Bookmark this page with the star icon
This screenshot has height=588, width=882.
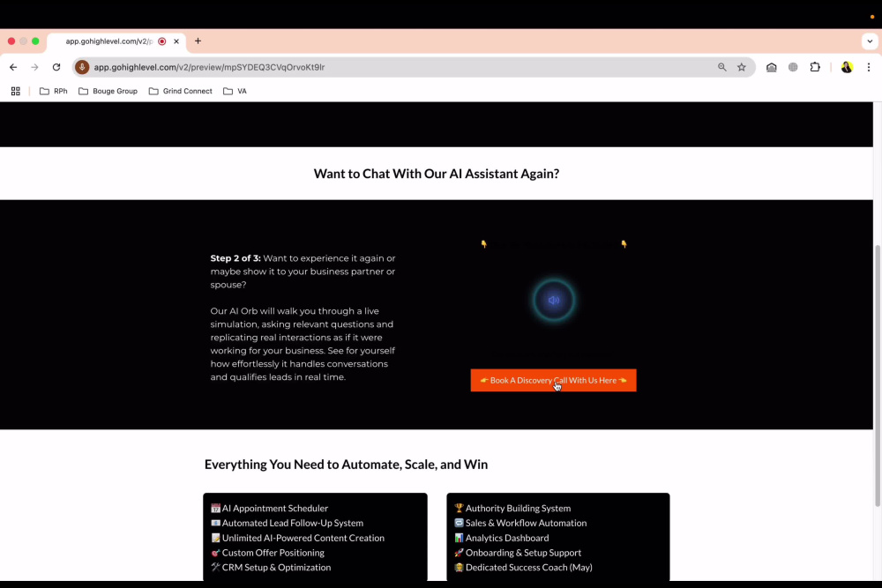click(742, 67)
